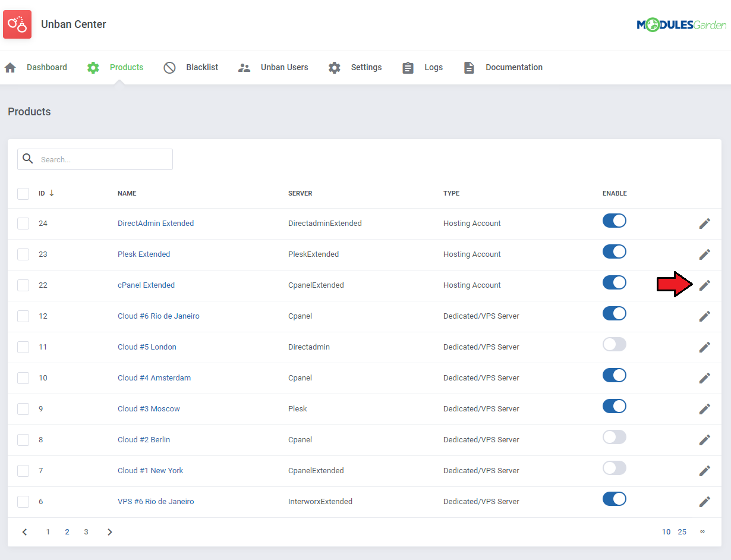Click the Dashboard home icon

10,68
